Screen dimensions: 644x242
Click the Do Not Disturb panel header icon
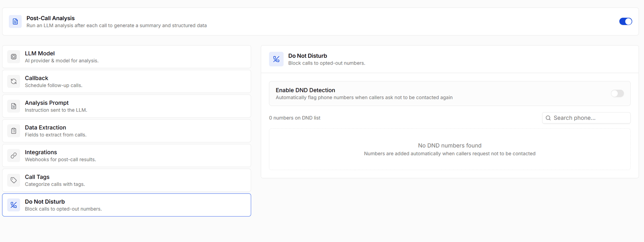click(276, 59)
